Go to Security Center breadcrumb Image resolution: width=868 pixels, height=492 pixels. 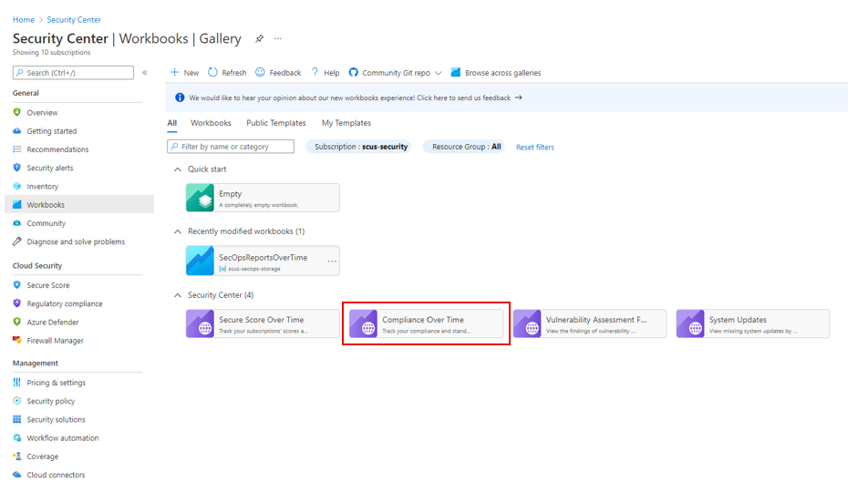74,19
